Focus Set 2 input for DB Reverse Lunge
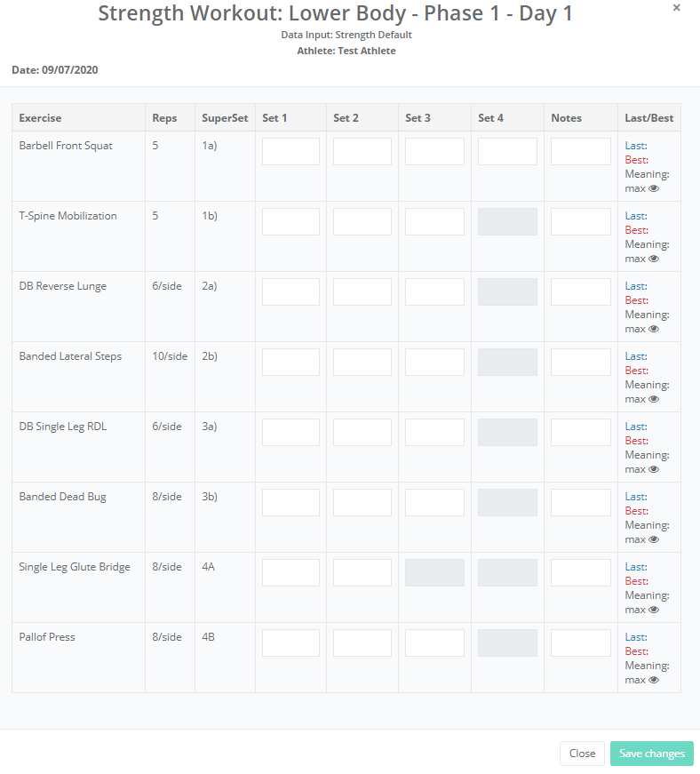The height and width of the screenshot is (774, 700). (x=362, y=291)
